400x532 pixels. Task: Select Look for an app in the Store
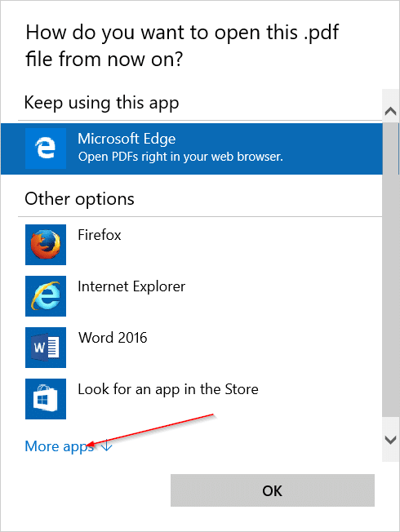[168, 389]
